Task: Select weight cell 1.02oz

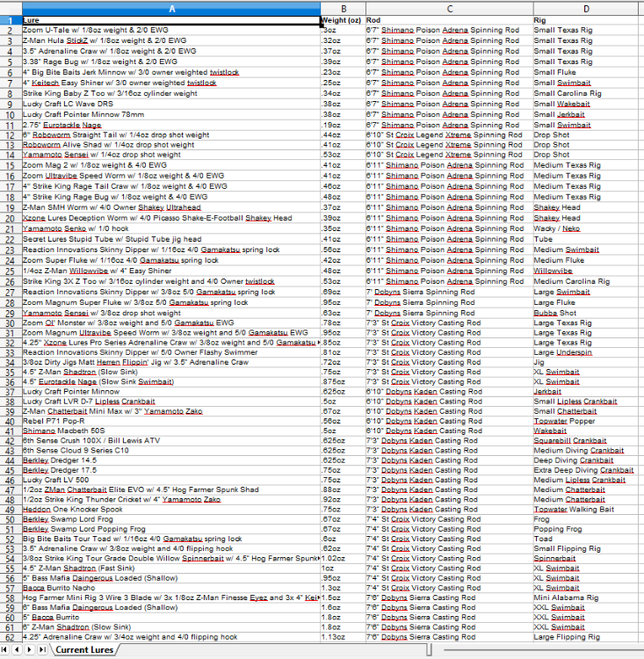Action: [x=343, y=559]
